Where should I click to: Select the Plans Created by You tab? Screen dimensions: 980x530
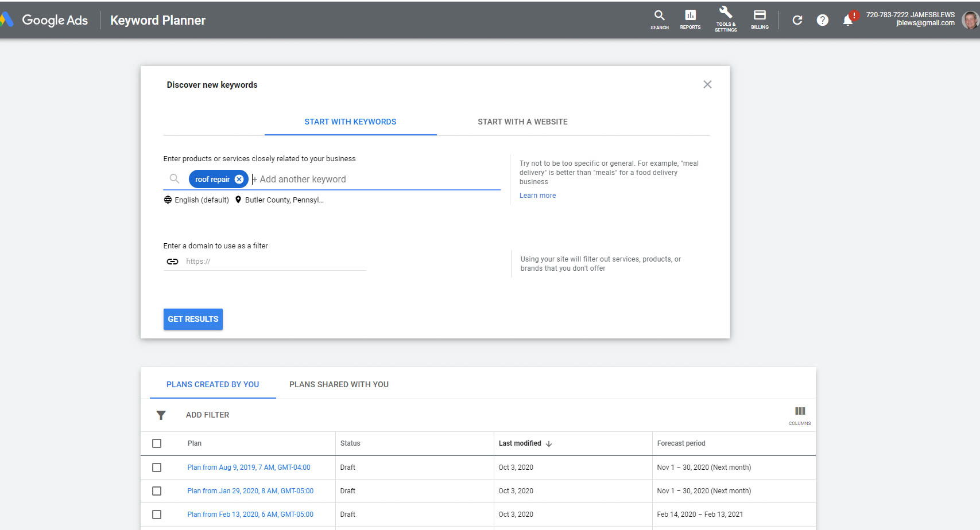point(212,384)
